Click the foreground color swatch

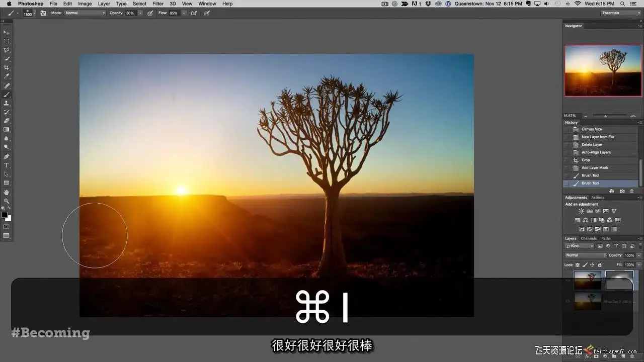coord(5,215)
